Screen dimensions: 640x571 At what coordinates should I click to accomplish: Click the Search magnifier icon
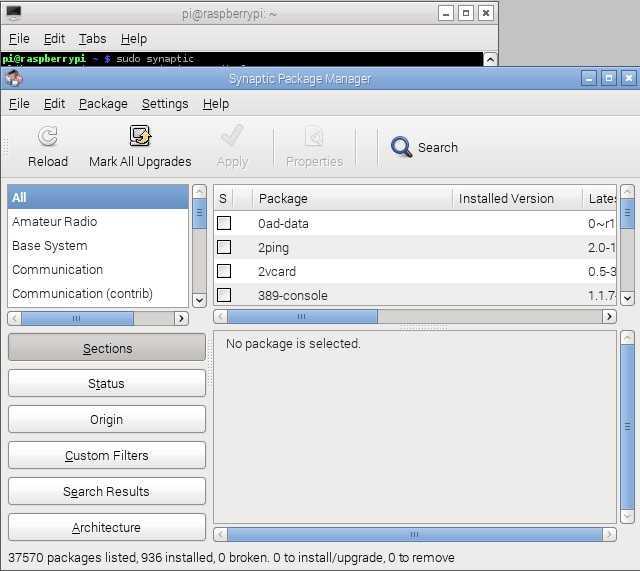coord(401,147)
